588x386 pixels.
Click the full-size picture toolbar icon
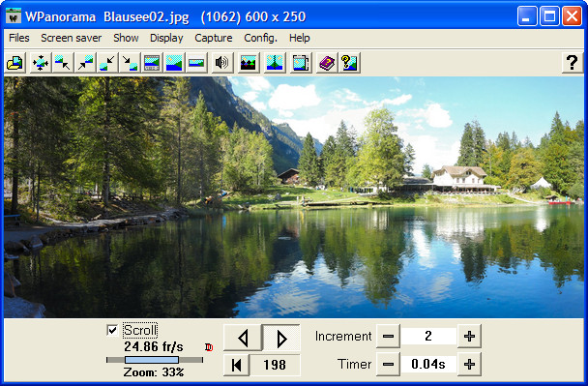(174, 62)
